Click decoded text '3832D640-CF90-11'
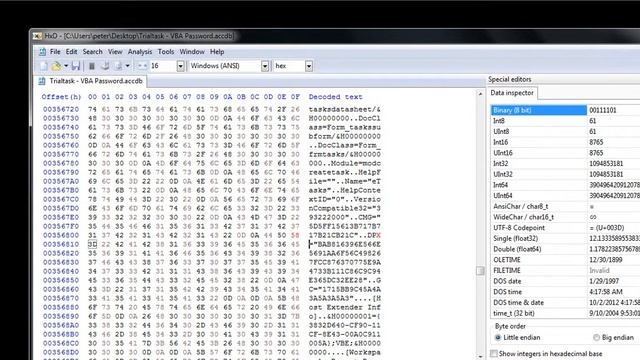The height and width of the screenshot is (360, 640). pyautogui.click(x=344, y=325)
